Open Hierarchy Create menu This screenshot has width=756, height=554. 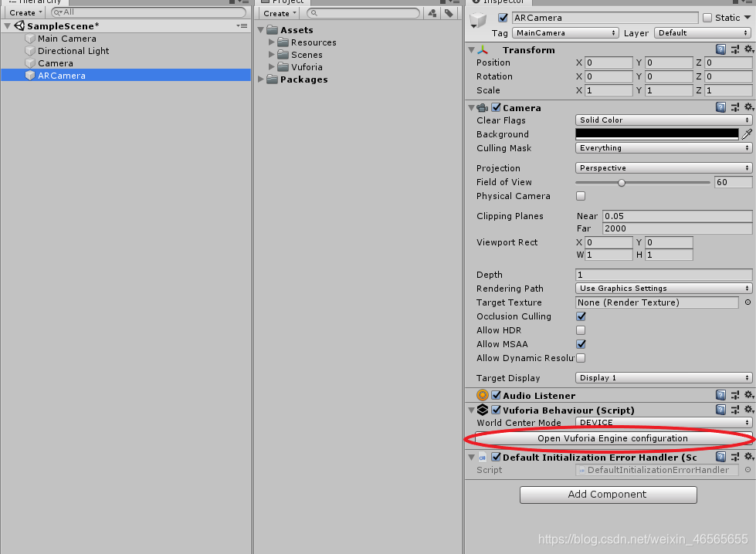25,12
